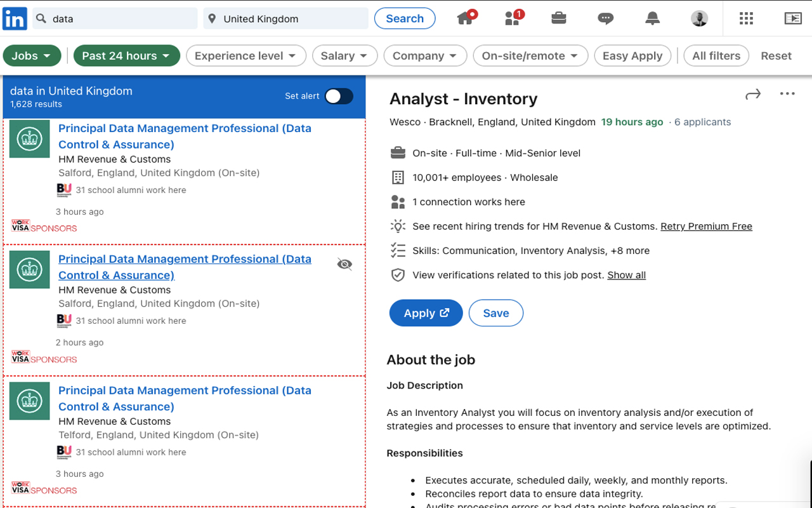Click 'Skills: Communication, Inventory Analysis, +8 more'
Image resolution: width=812 pixels, height=508 pixels.
(x=531, y=250)
